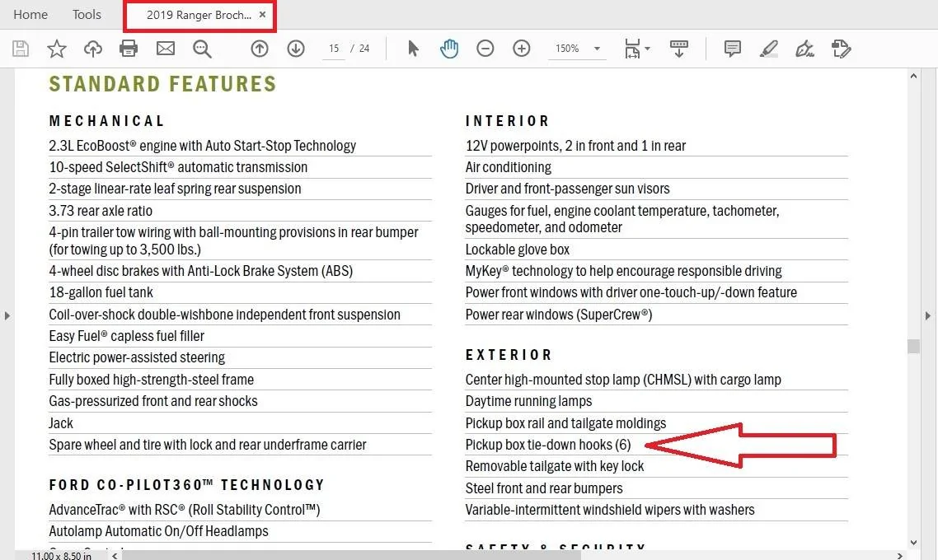Click 'Variable-intermittent windshield wipers with washers' line
The height and width of the screenshot is (560, 938).
click(x=610, y=510)
